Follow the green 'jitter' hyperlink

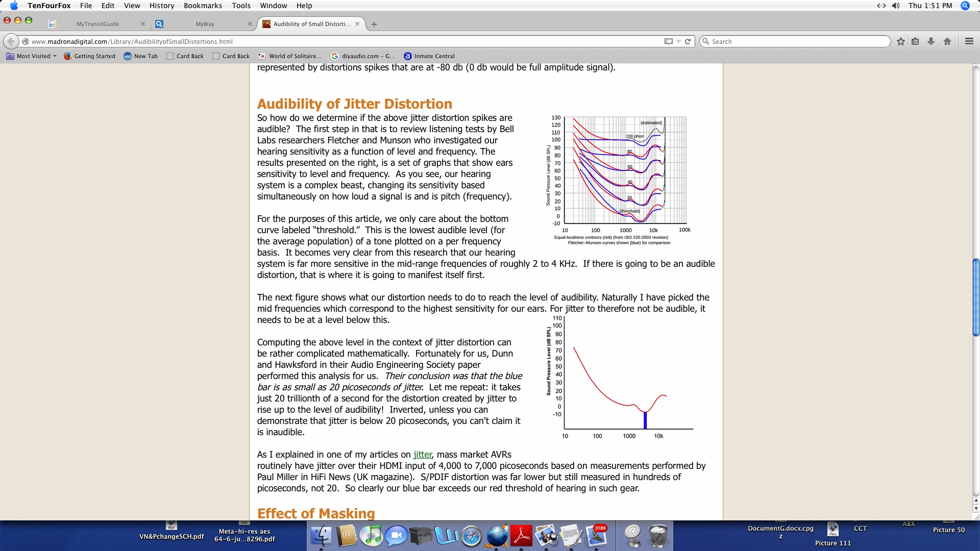(x=422, y=455)
